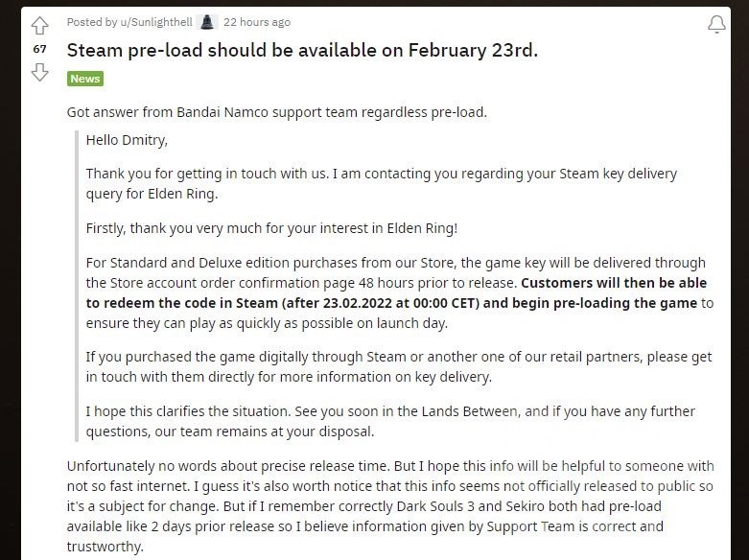Click the "Got answer from Bandai Namco" sentence
The height and width of the screenshot is (560, 749).
276,112
